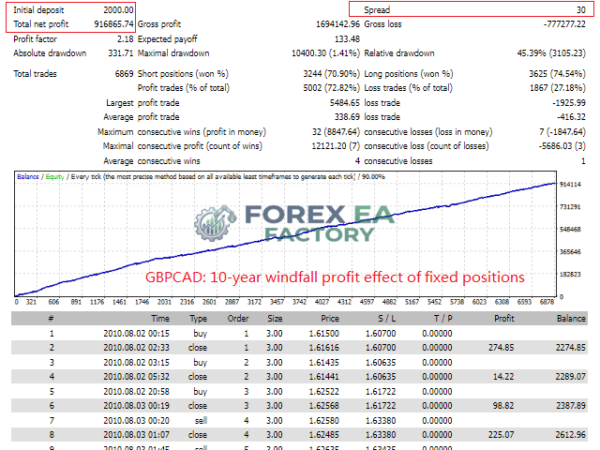Click the 3457 tick on chart x-axis
Image resolution: width=600 pixels, height=450 pixels.
click(x=277, y=302)
